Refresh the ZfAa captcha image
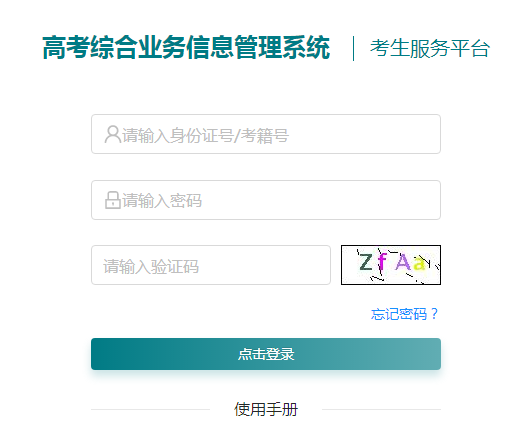This screenshot has height=427, width=516. click(391, 265)
